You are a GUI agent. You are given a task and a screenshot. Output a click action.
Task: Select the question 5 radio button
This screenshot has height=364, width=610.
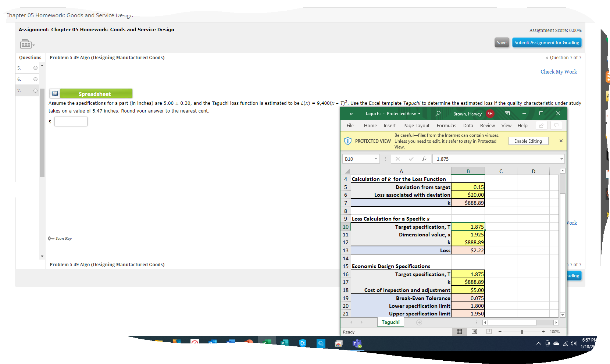click(x=35, y=68)
